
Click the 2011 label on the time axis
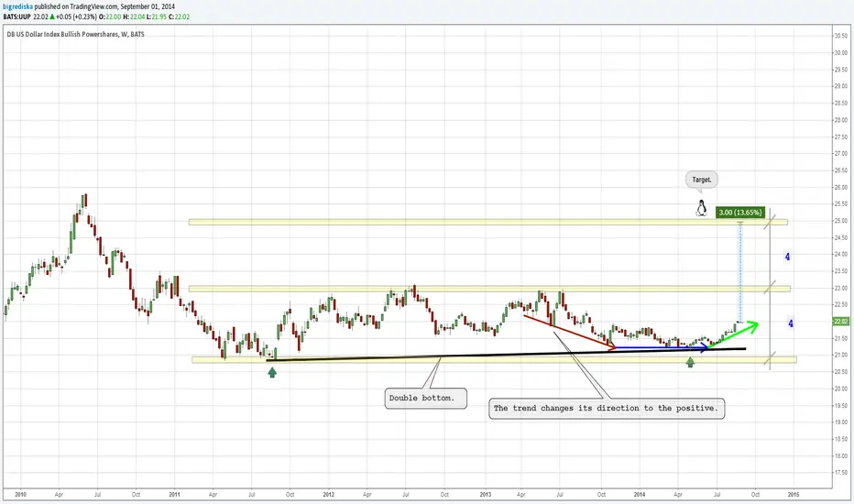point(174,495)
